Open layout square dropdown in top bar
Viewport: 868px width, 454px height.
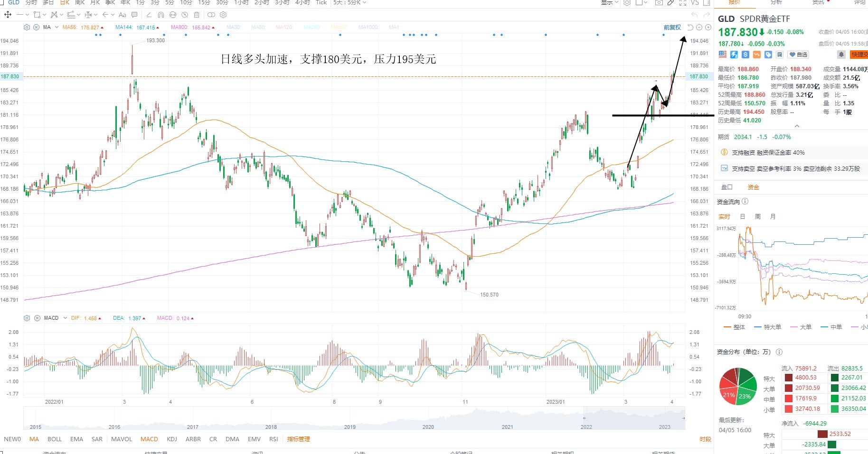click(642, 2)
